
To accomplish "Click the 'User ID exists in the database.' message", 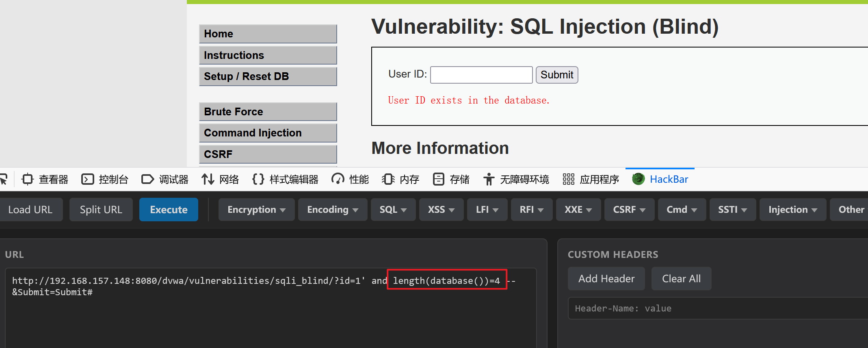I will click(x=469, y=100).
